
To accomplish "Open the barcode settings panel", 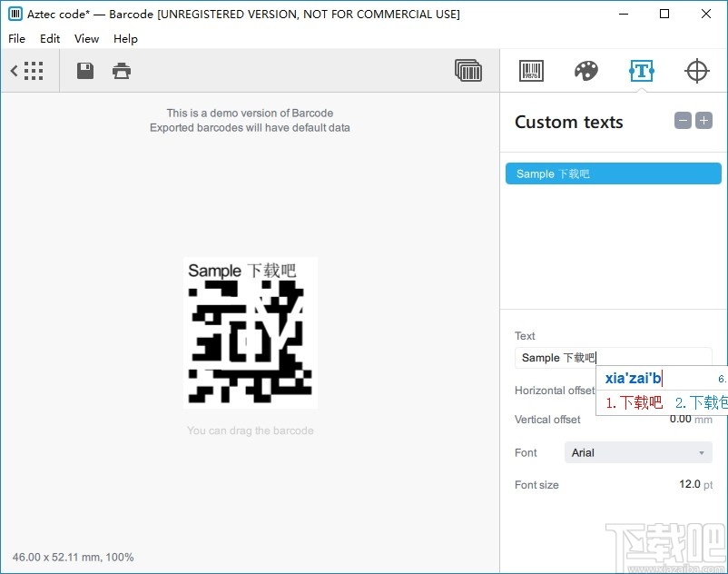I will click(x=531, y=70).
